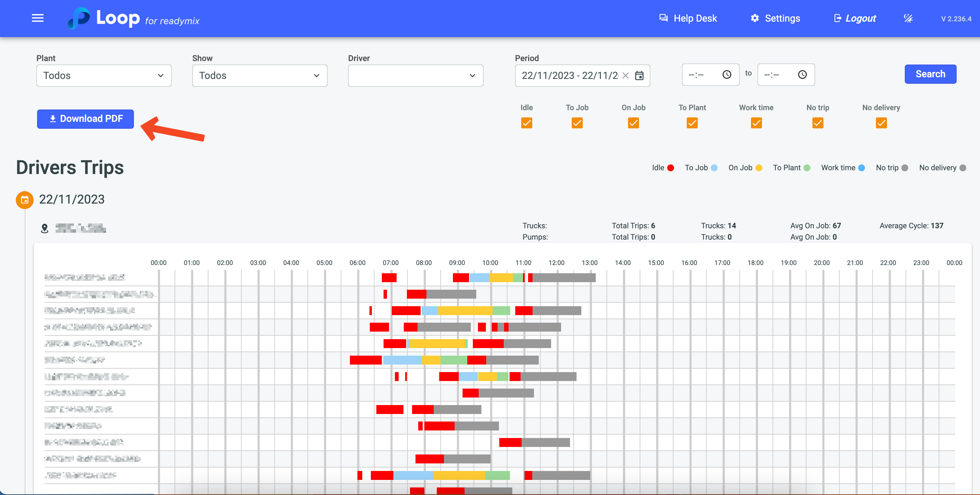The image size is (980, 495).
Task: Open start time picker clock icon
Action: [x=726, y=75]
